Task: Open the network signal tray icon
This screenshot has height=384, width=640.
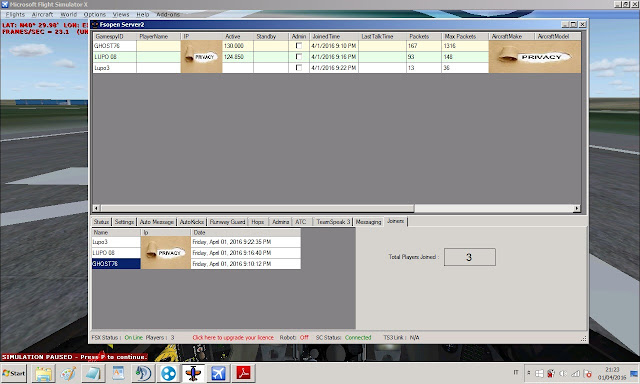Action: point(576,373)
